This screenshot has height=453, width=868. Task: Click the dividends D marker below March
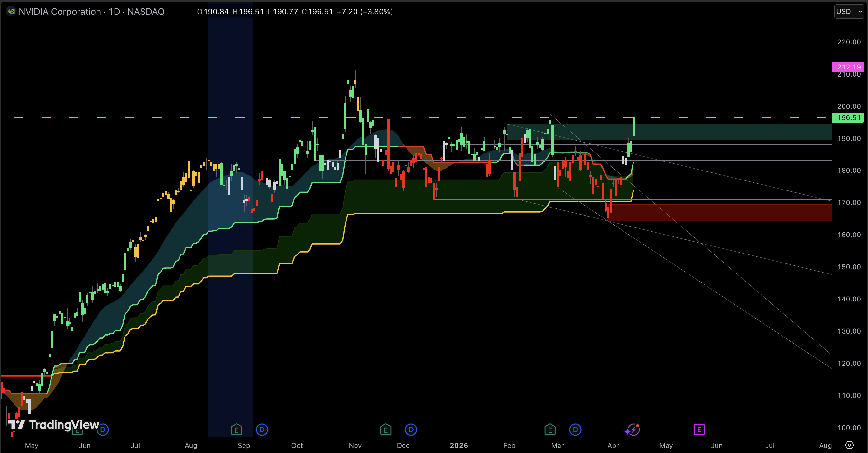pyautogui.click(x=575, y=430)
